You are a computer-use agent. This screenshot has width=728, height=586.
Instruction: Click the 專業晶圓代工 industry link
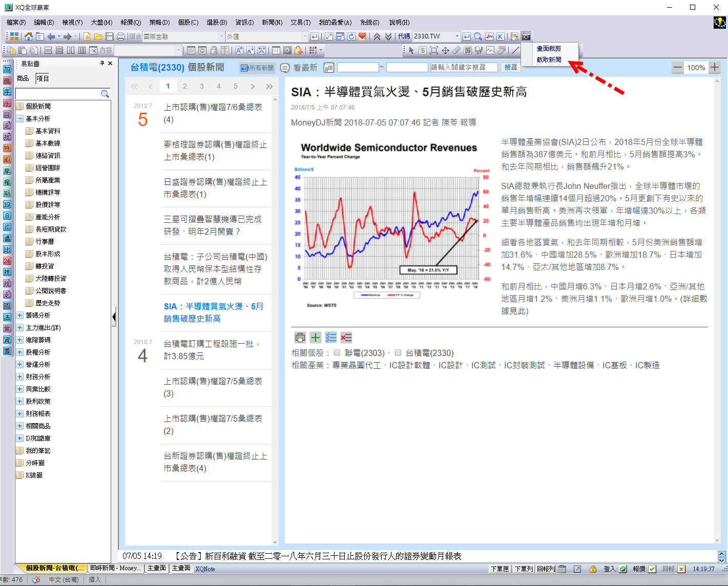357,365
